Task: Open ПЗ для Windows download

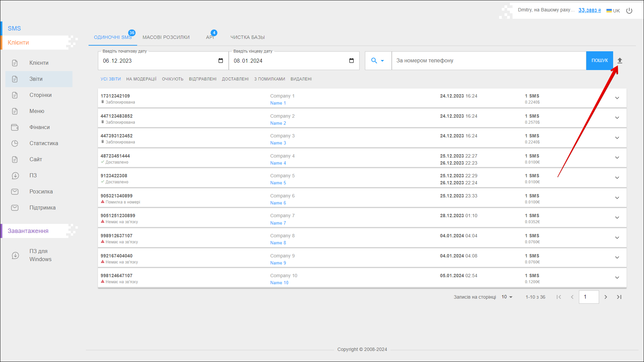Action: pyautogui.click(x=40, y=255)
